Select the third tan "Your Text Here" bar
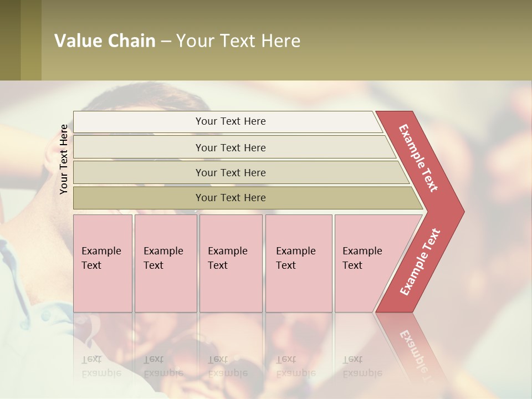Viewport: 532px width, 399px height. point(230,172)
